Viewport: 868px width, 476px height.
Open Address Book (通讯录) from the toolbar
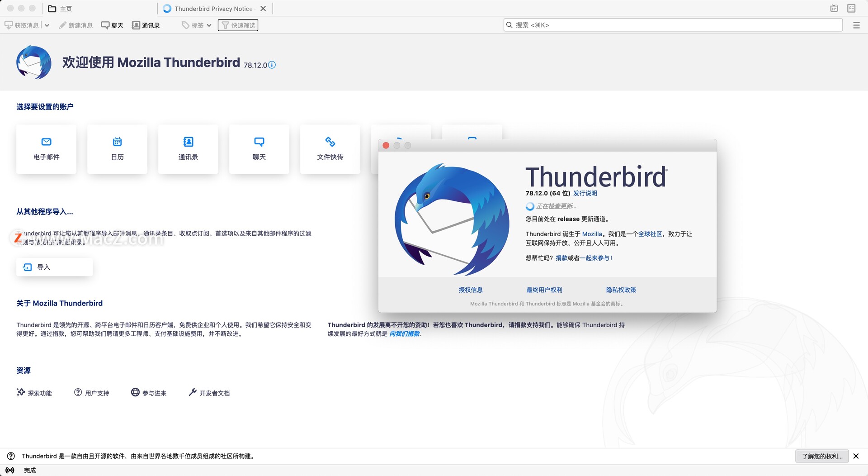(146, 25)
